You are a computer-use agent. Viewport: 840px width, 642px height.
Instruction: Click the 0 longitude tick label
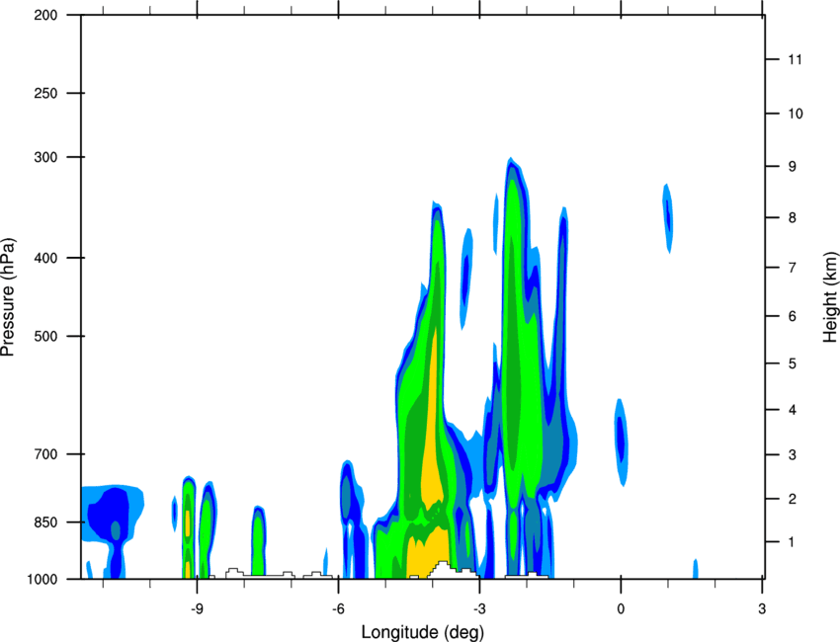tap(621, 609)
